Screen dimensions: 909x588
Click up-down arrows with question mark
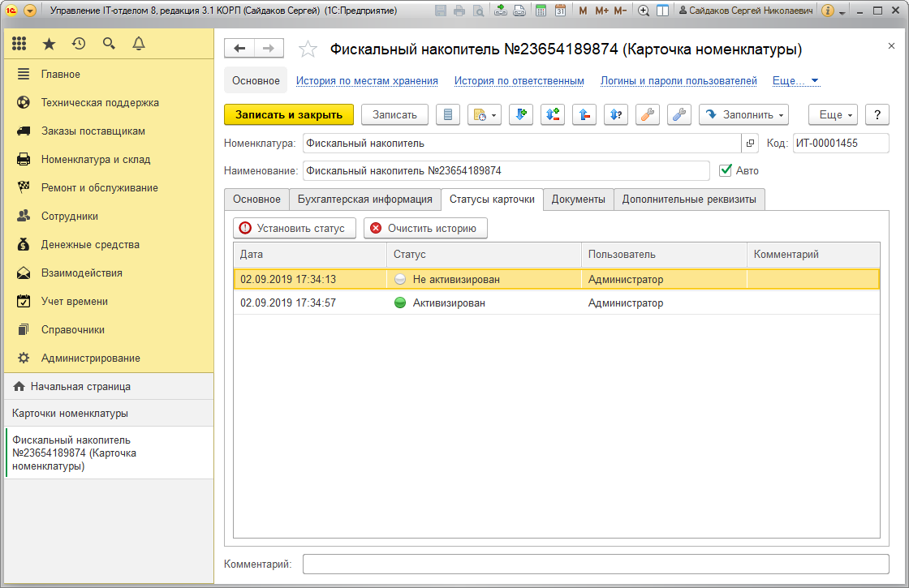click(x=616, y=114)
